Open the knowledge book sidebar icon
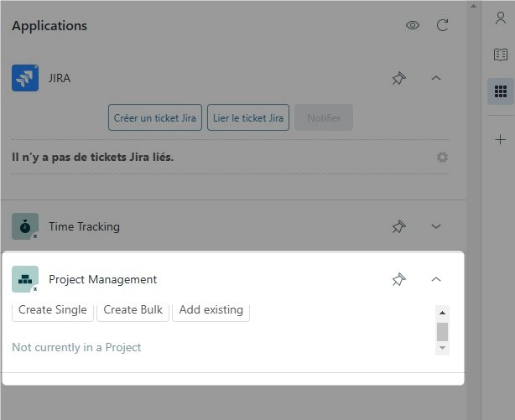Image resolution: width=515 pixels, height=420 pixels. (501, 54)
